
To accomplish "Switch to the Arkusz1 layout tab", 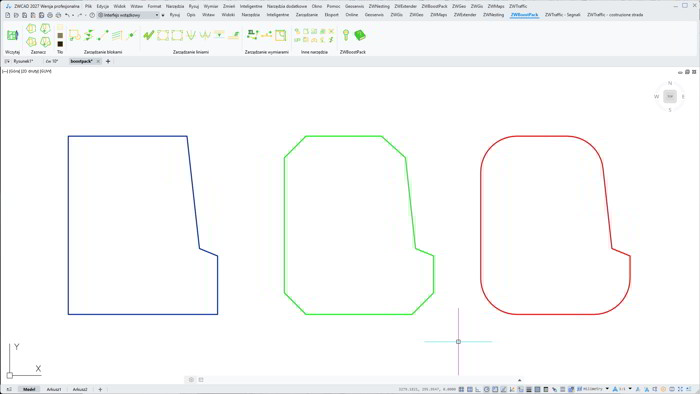I will click(54, 389).
